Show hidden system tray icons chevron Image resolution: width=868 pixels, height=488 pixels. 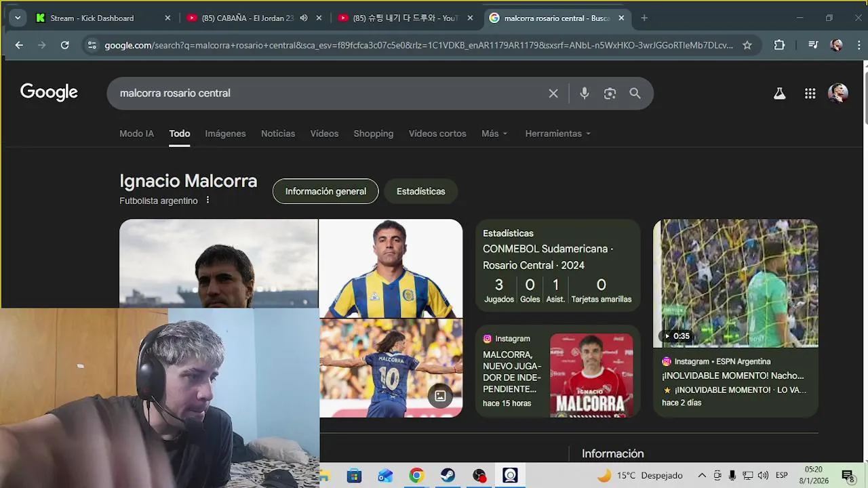tap(702, 476)
